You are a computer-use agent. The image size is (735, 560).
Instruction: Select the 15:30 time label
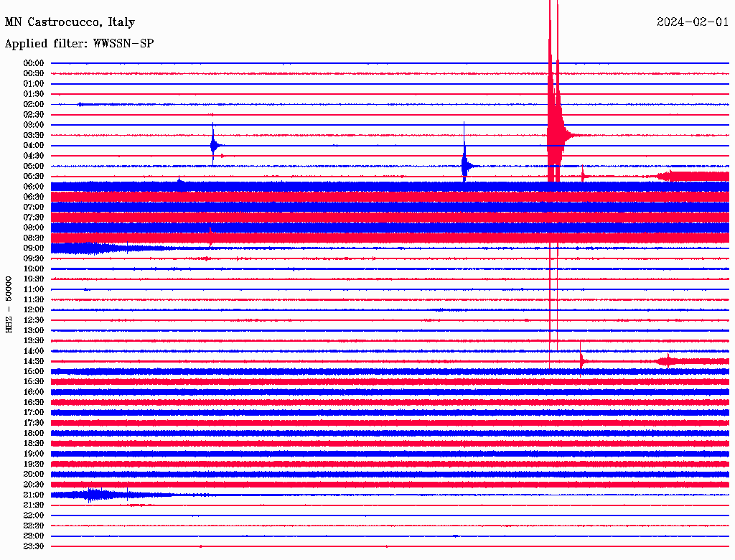click(x=34, y=382)
